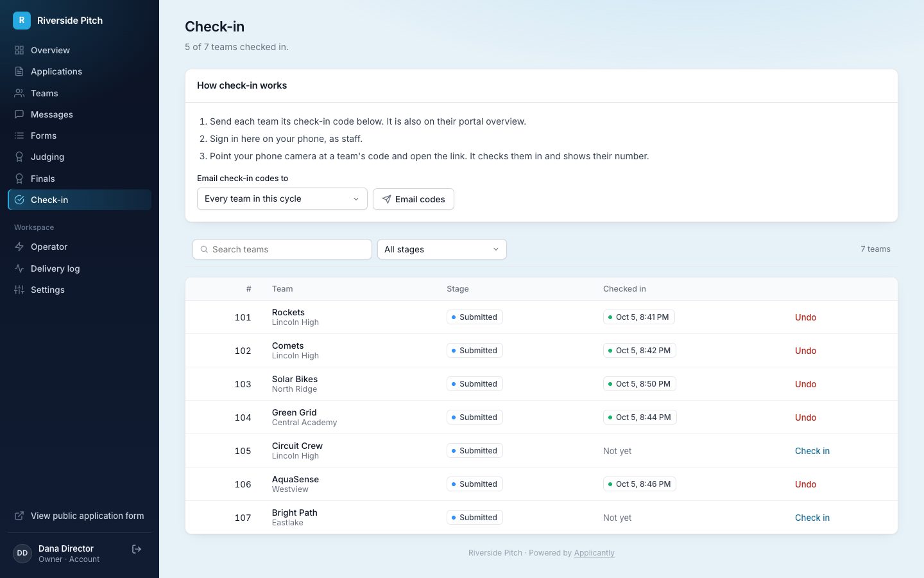This screenshot has height=578, width=924.
Task: Click the DD user avatar
Action: [22, 553]
